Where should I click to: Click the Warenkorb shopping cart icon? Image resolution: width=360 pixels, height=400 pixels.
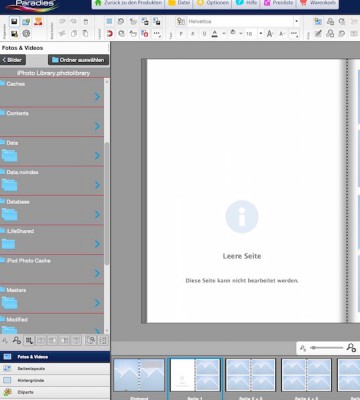tap(304, 3)
